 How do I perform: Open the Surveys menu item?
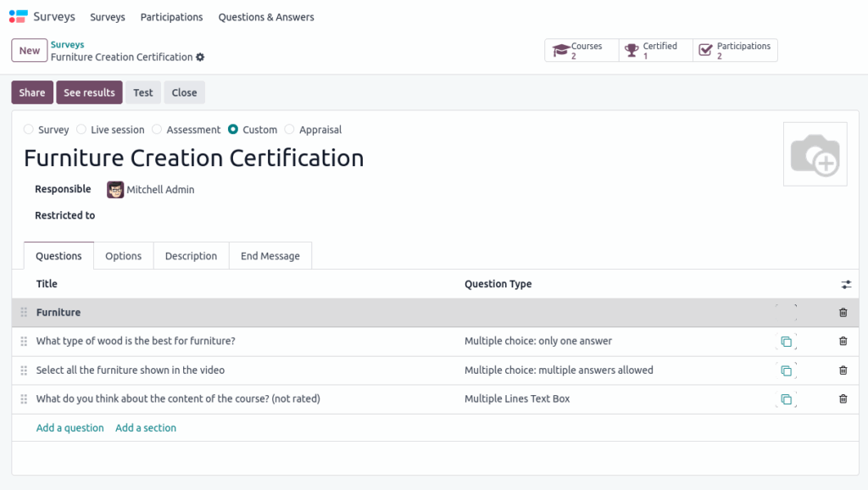click(108, 17)
